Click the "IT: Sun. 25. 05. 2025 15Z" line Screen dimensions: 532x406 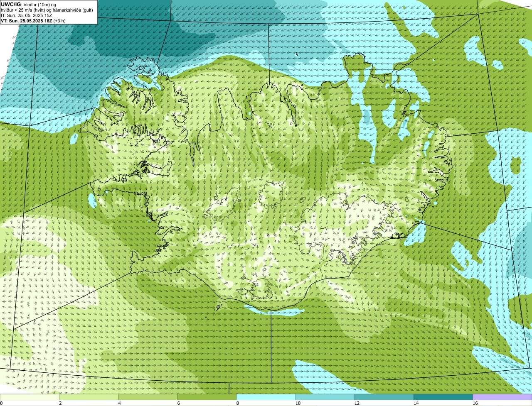[27, 15]
